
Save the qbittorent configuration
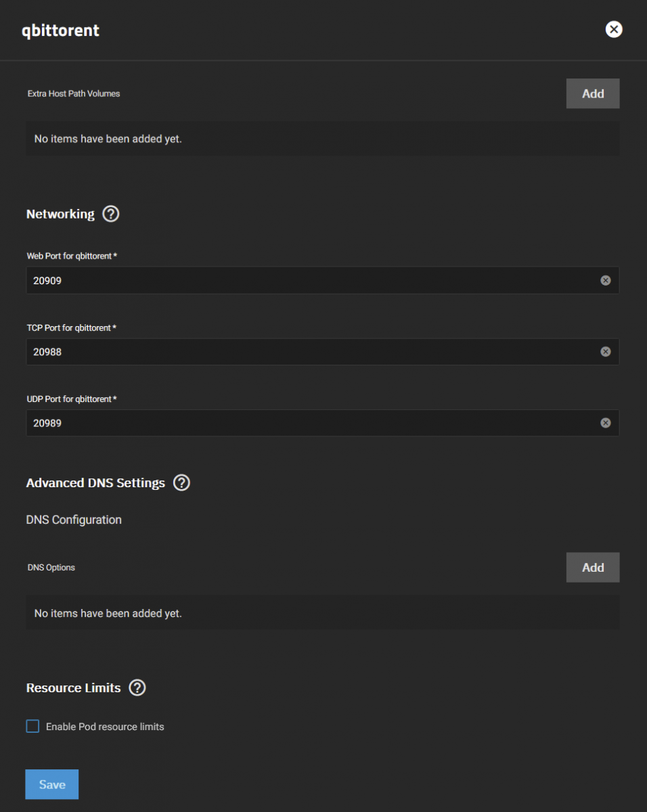pyautogui.click(x=52, y=784)
